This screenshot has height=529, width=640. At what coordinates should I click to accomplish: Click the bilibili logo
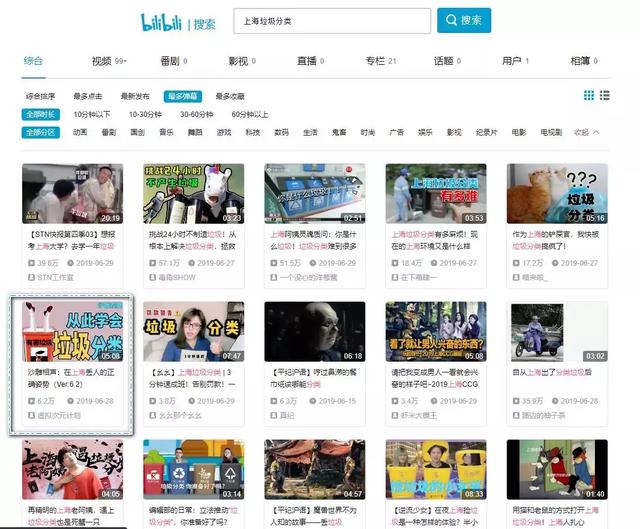[161, 22]
